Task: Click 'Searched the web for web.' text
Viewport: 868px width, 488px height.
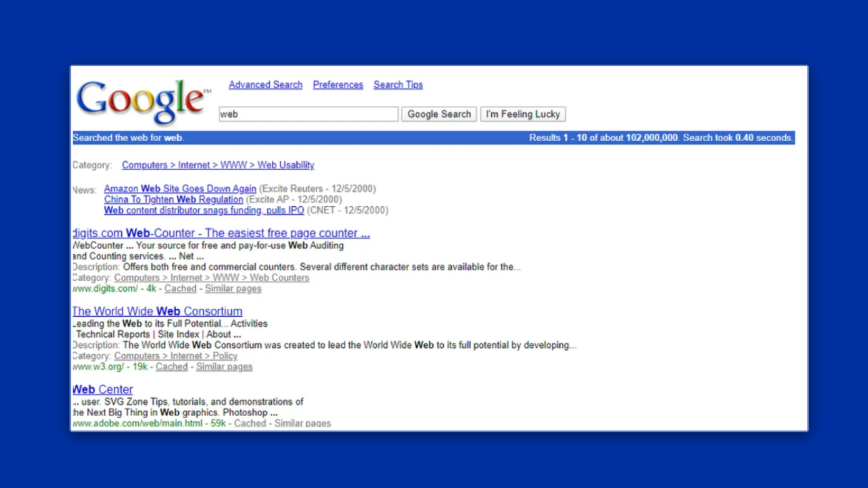Action: coord(129,138)
